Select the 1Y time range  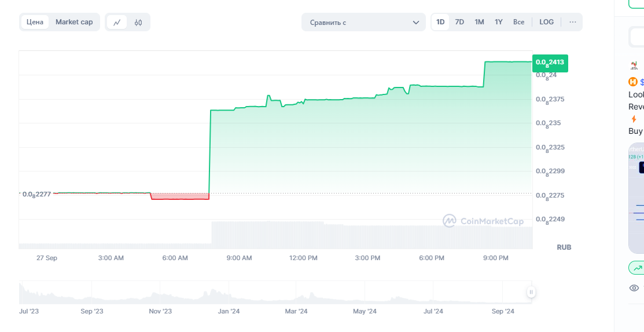(499, 22)
